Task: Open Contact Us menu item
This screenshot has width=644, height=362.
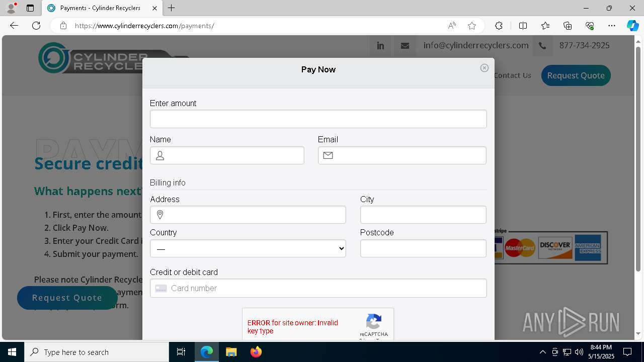Action: click(513, 75)
